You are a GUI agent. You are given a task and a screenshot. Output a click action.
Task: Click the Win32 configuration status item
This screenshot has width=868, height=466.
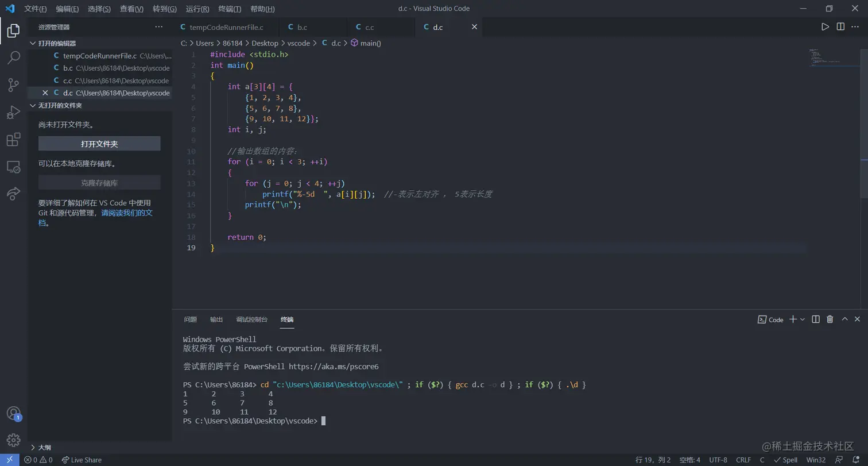(x=816, y=460)
